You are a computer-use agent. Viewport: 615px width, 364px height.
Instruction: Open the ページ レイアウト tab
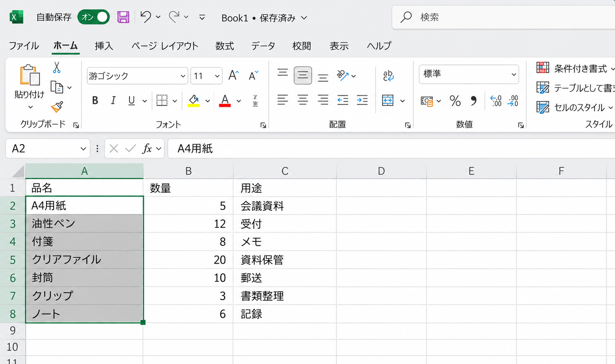165,46
